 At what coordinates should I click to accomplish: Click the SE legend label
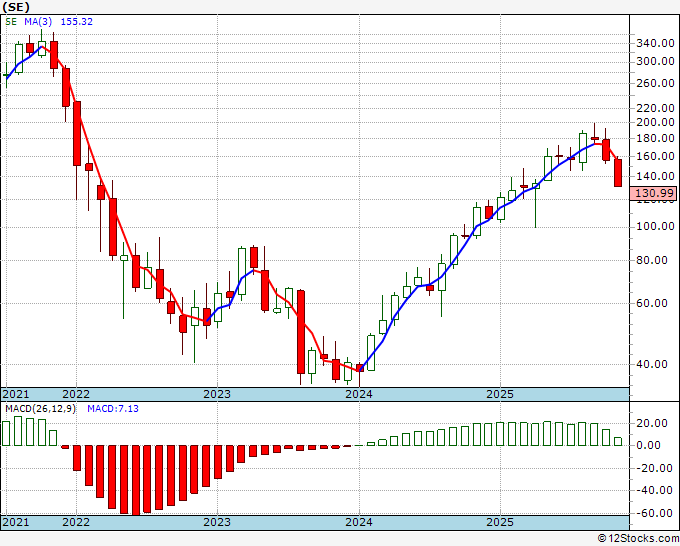[x=11, y=22]
